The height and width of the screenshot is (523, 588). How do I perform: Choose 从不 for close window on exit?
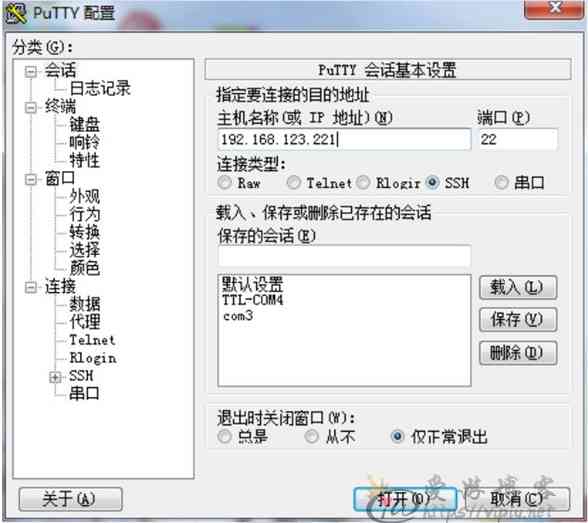coord(312,436)
